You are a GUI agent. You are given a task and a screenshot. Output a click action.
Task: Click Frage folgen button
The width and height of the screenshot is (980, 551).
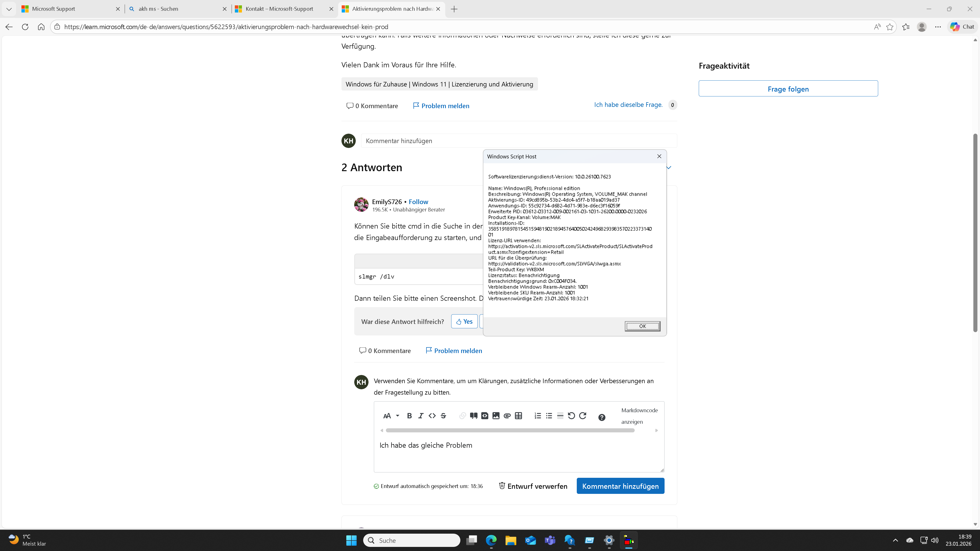tap(788, 89)
